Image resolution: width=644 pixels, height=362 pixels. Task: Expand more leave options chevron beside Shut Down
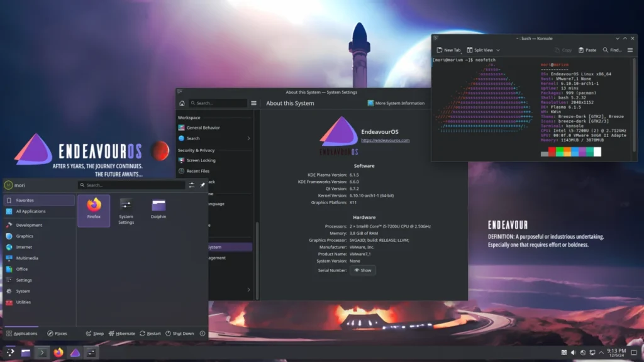203,334
